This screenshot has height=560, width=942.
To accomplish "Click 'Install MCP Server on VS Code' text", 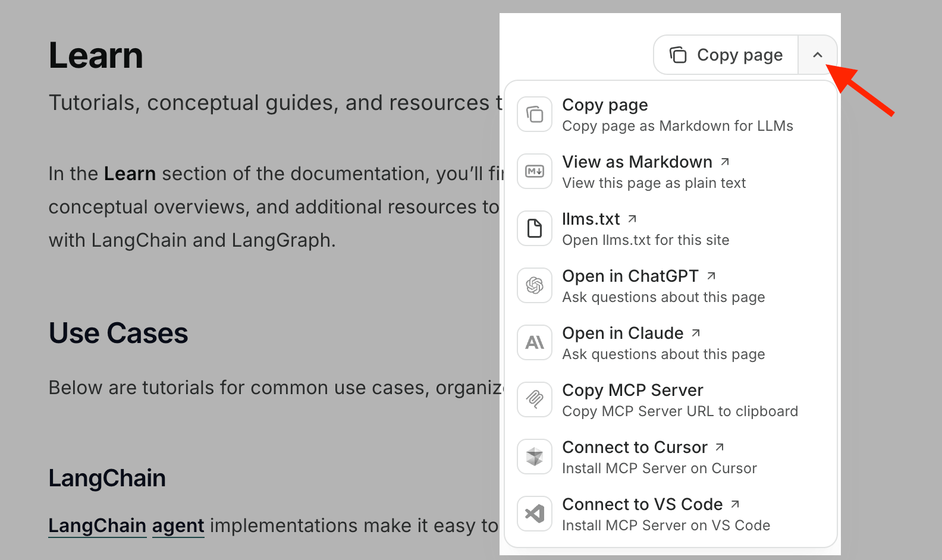I will (666, 526).
